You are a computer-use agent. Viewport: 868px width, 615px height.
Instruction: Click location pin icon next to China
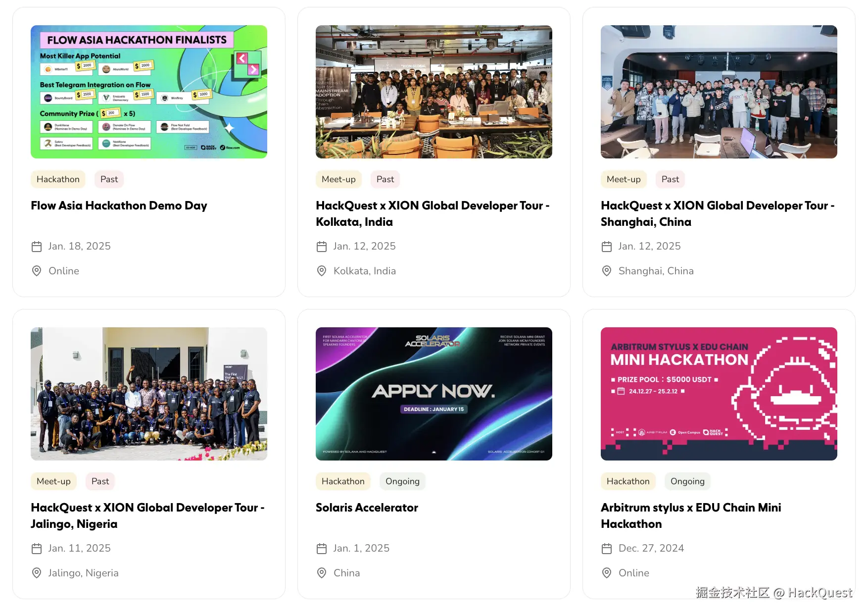click(x=322, y=573)
